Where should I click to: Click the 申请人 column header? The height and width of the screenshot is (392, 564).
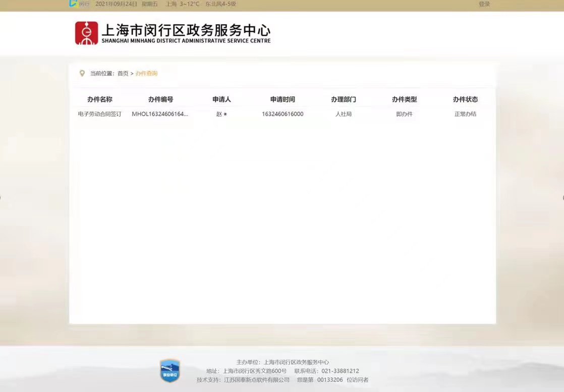click(221, 99)
